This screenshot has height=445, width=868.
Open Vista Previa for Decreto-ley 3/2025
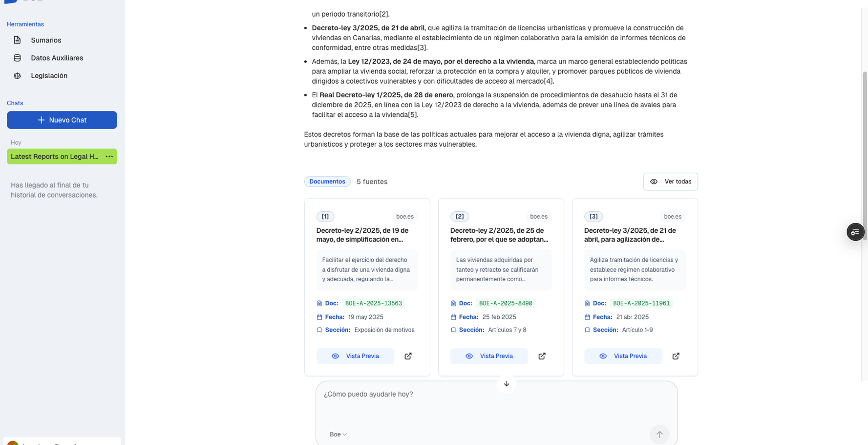(x=623, y=356)
